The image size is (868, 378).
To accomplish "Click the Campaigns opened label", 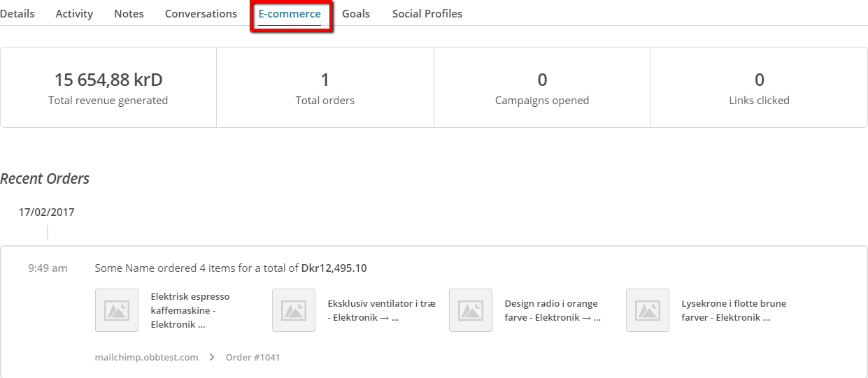I will pos(542,101).
